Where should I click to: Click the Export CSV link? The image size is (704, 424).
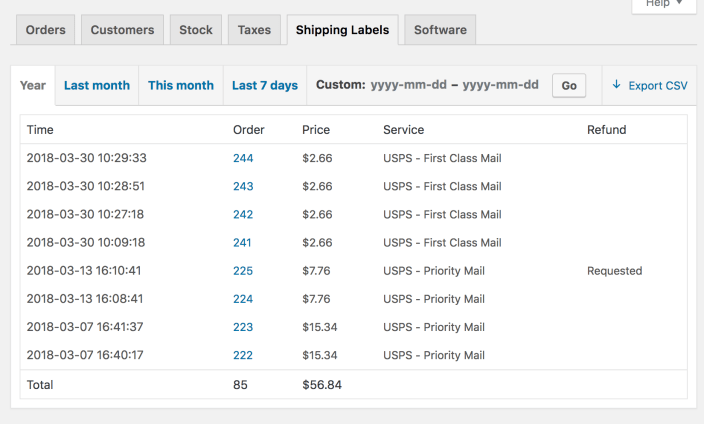pyautogui.click(x=650, y=85)
